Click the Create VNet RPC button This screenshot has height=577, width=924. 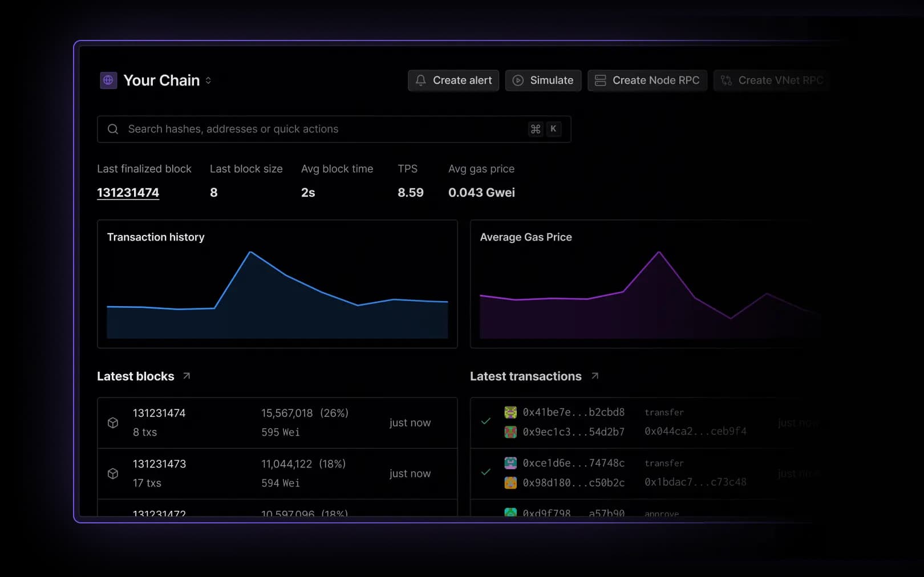[x=772, y=80]
